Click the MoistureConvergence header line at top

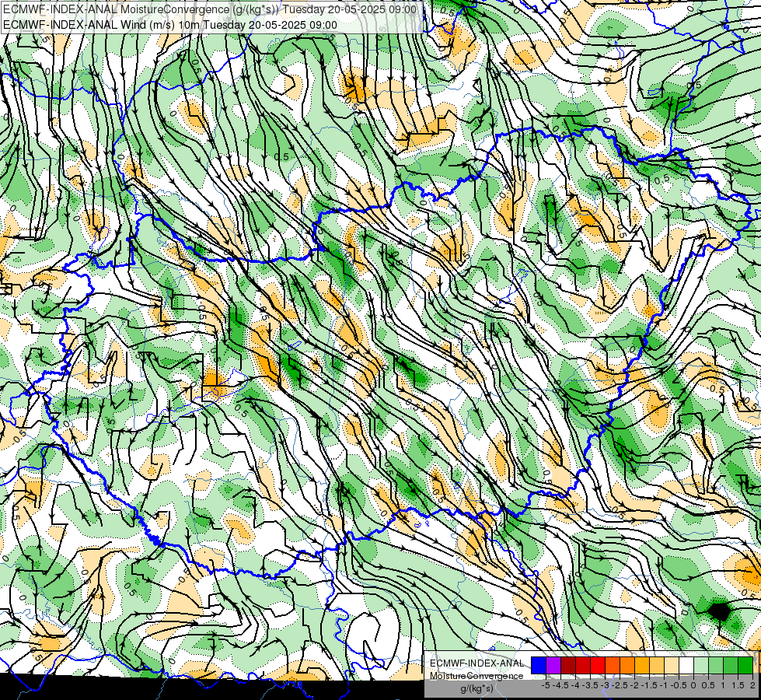click(210, 9)
